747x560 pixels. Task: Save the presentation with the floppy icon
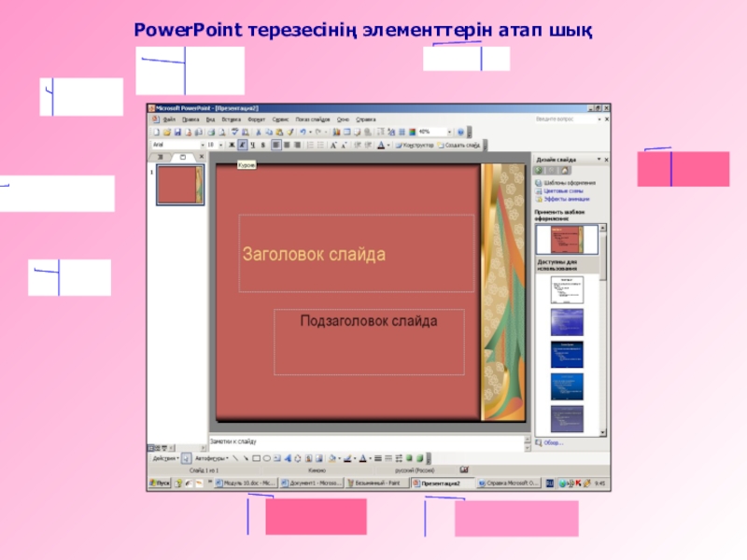177,132
